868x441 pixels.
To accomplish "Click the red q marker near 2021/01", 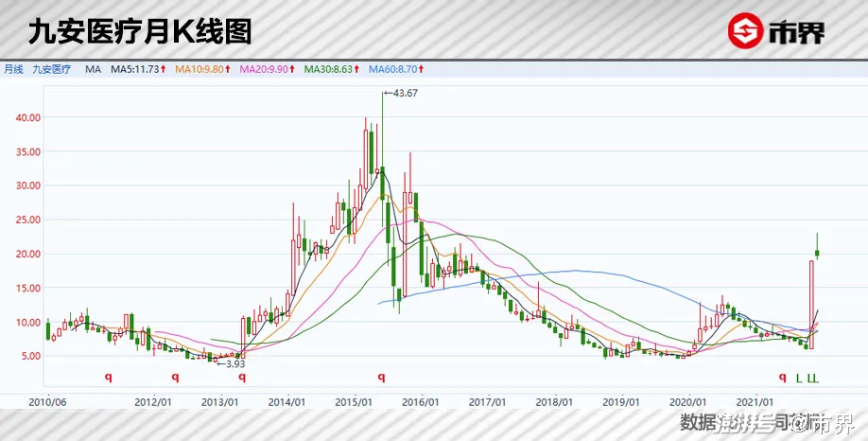I will click(x=782, y=378).
